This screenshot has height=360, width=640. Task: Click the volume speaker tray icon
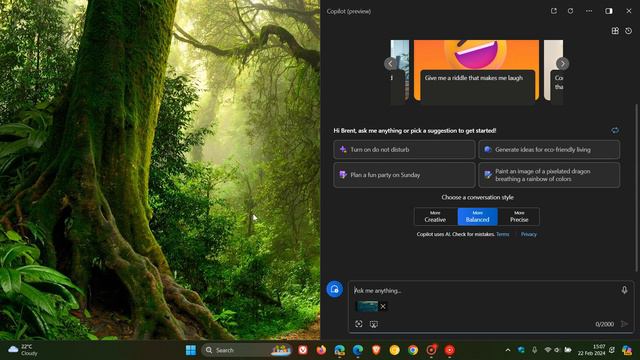[557, 350]
